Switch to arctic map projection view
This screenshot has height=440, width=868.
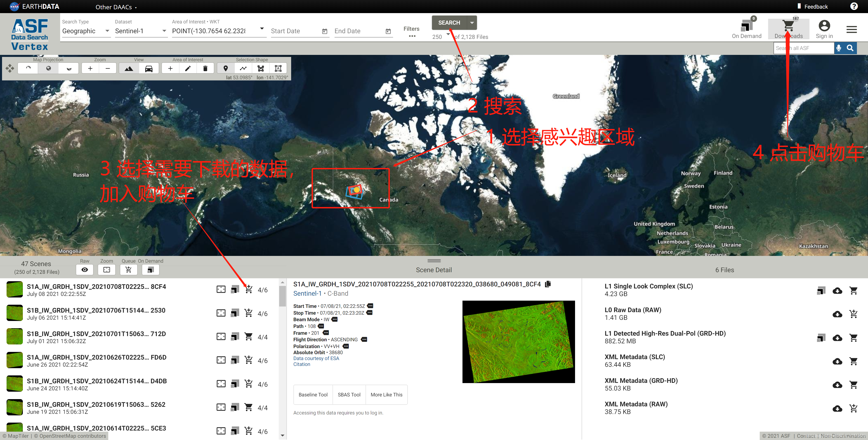point(28,68)
